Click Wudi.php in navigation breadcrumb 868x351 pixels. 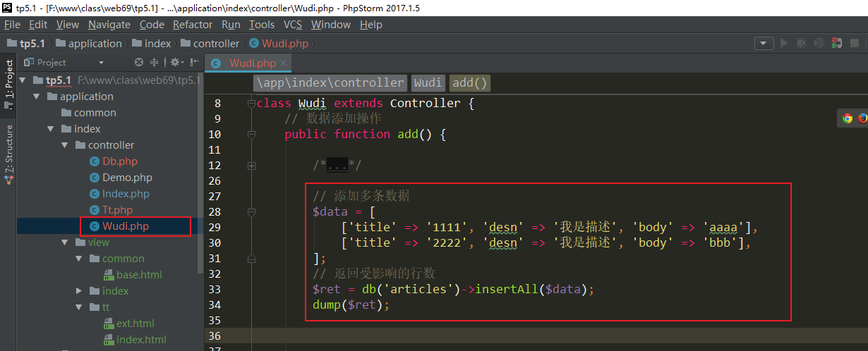pyautogui.click(x=279, y=43)
